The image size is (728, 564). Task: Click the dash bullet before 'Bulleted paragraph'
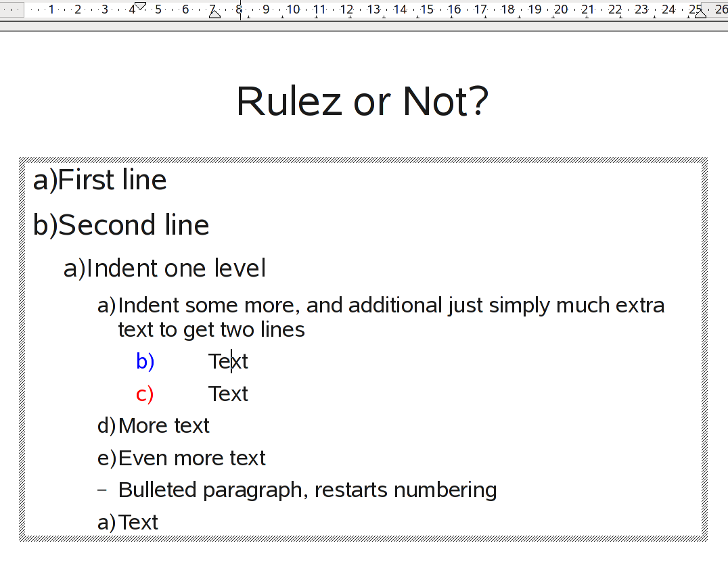click(102, 490)
